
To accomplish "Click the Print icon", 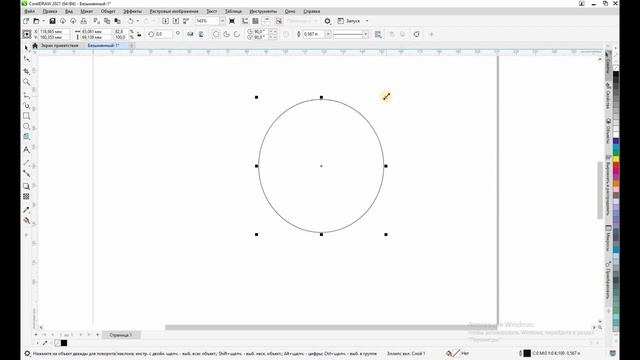I will 83,21.
